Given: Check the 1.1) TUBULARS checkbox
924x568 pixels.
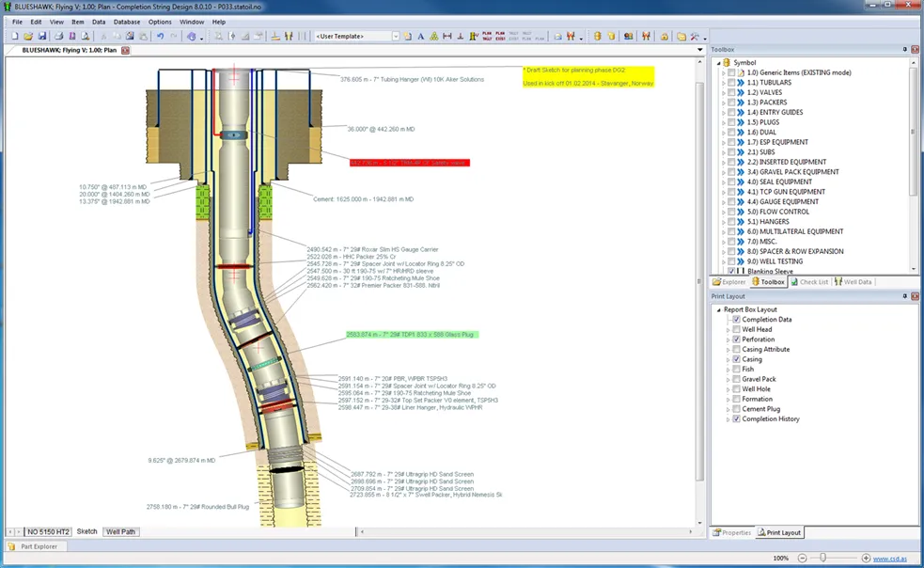Looking at the screenshot, I should (731, 83).
